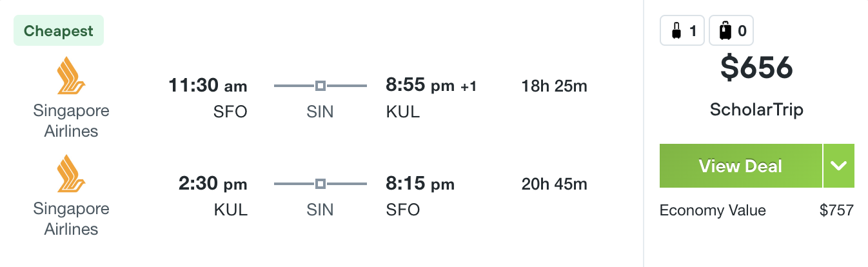Click the SIN layover label on outbound flight
868x267 pixels.
[320, 112]
